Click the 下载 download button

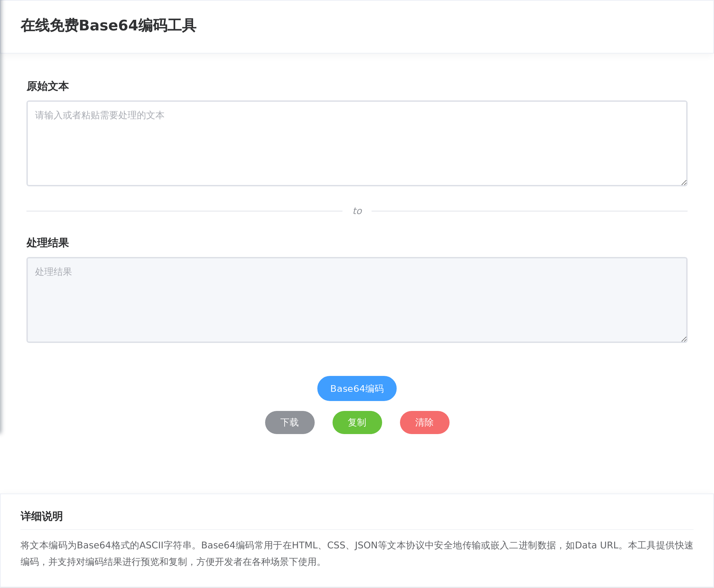click(x=290, y=423)
